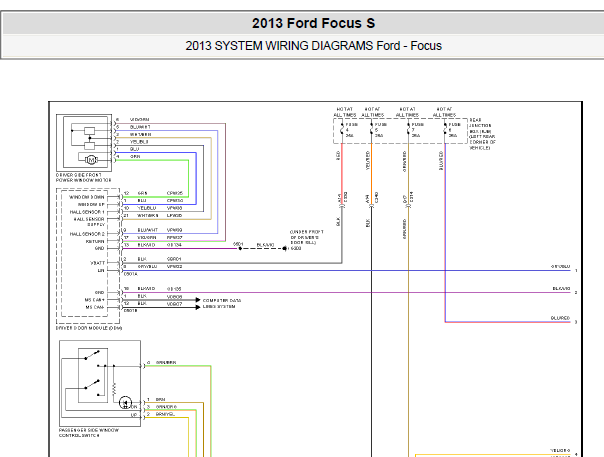Click the 'MS CAN+' pin label

[95, 300]
